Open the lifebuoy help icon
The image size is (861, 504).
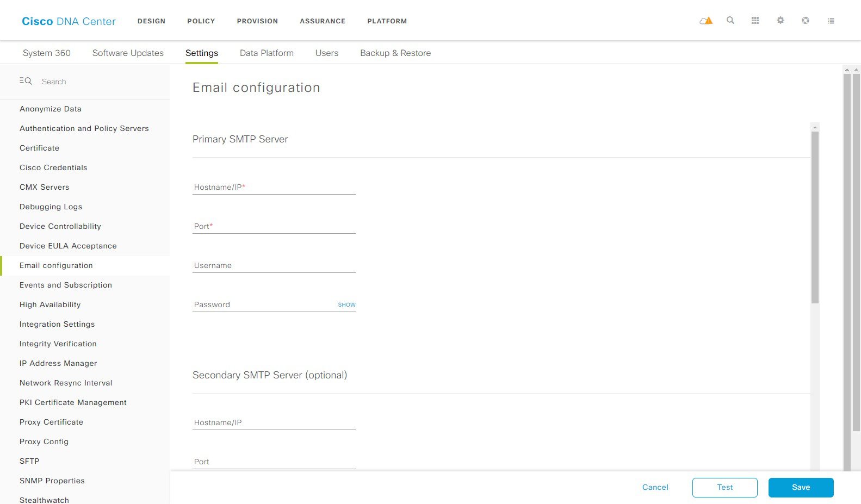pyautogui.click(x=806, y=20)
